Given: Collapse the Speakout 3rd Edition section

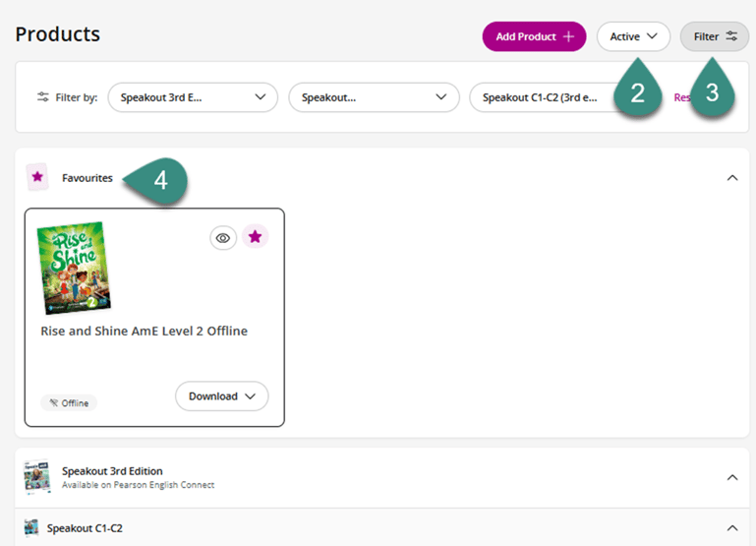Looking at the screenshot, I should point(731,477).
